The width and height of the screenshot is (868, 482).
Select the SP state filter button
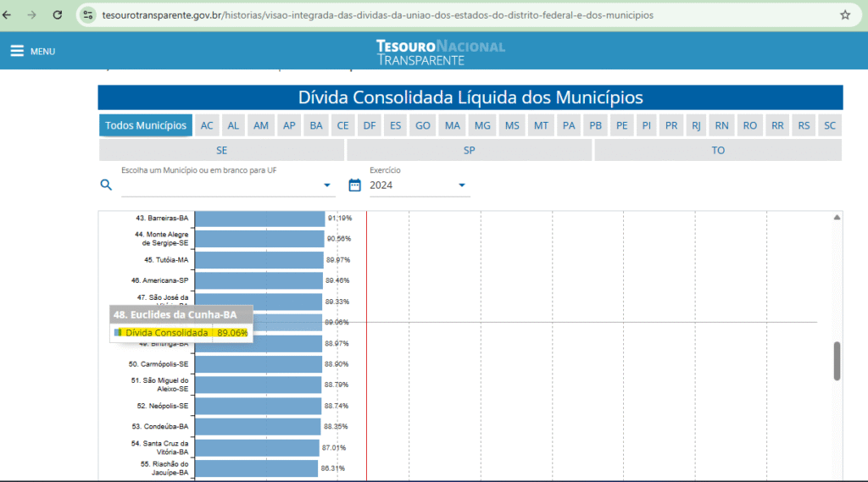469,150
